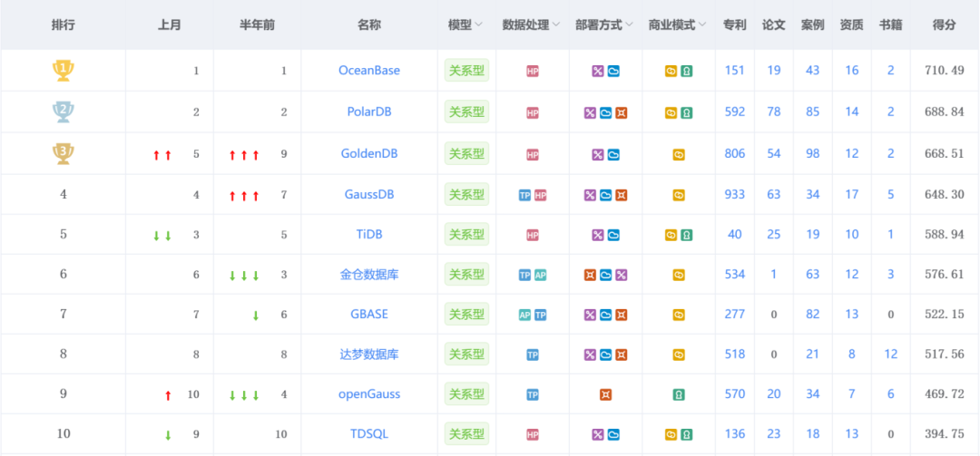Open the OceanBase database link
Image resolution: width=980 pixels, height=456 pixels.
[x=368, y=71]
